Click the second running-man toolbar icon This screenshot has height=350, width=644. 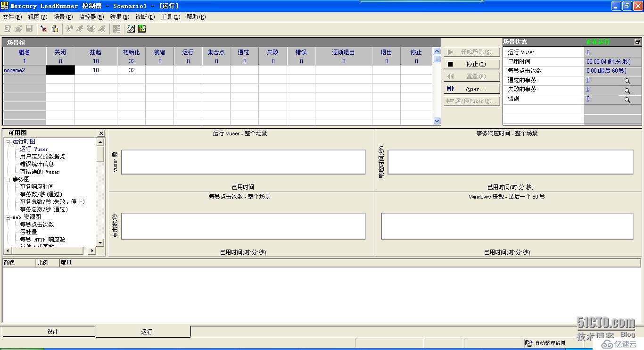click(80, 29)
